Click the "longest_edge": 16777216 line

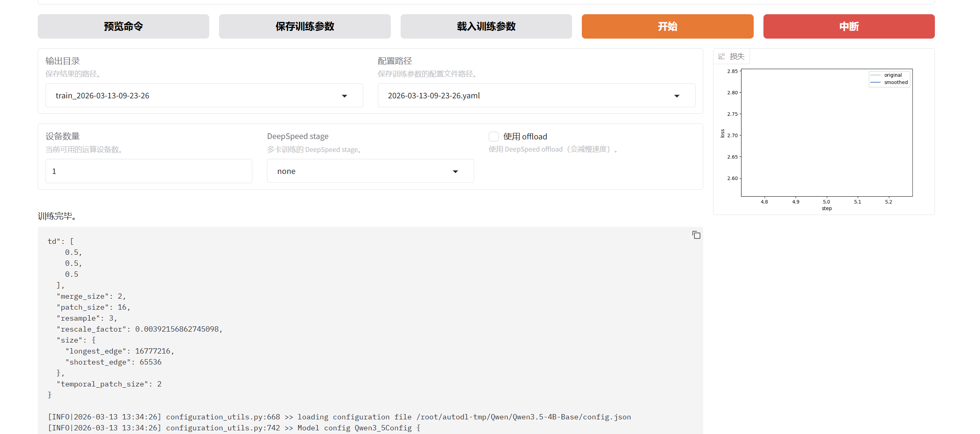pos(120,351)
